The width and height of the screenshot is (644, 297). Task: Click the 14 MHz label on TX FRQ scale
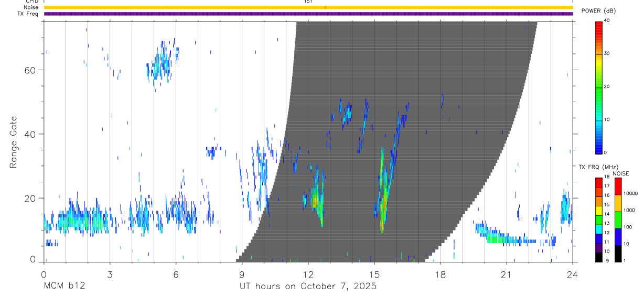pyautogui.click(x=607, y=214)
